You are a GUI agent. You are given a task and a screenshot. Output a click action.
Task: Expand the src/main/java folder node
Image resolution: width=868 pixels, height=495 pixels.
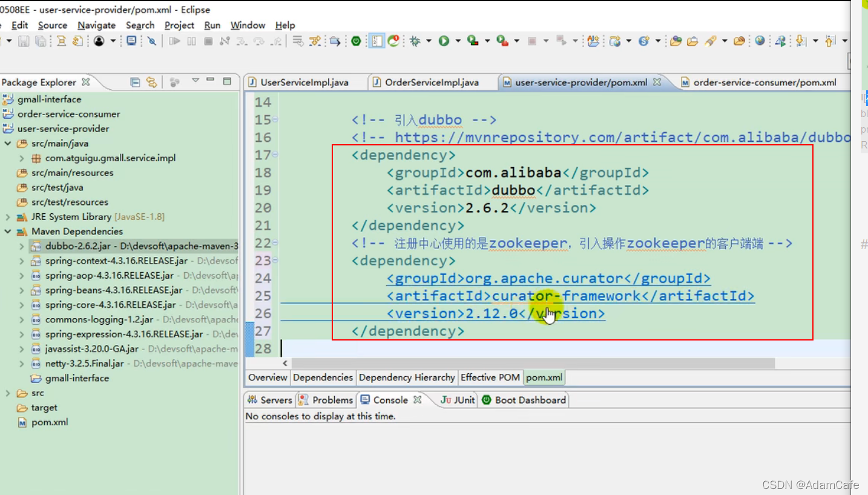8,144
